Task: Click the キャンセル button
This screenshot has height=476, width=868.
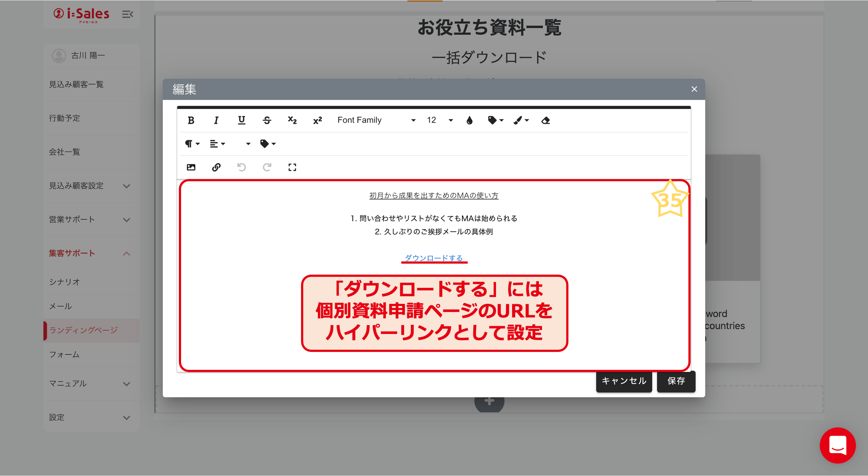Action: point(624,381)
